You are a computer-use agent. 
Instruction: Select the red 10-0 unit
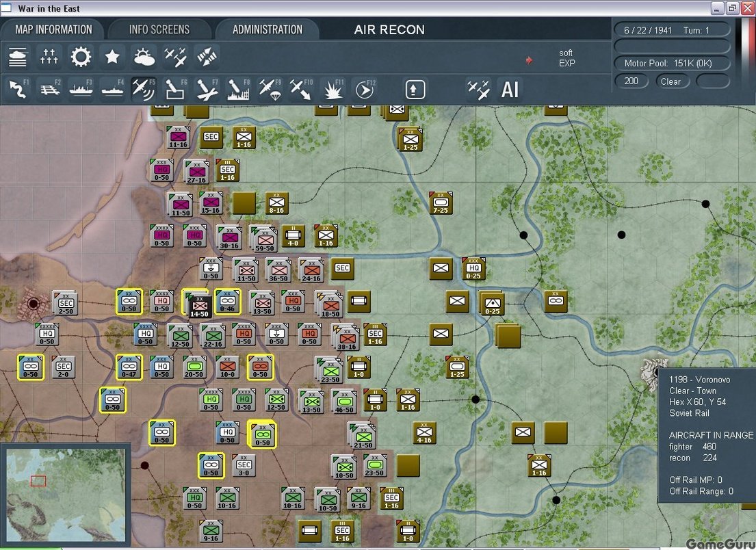coord(227,367)
